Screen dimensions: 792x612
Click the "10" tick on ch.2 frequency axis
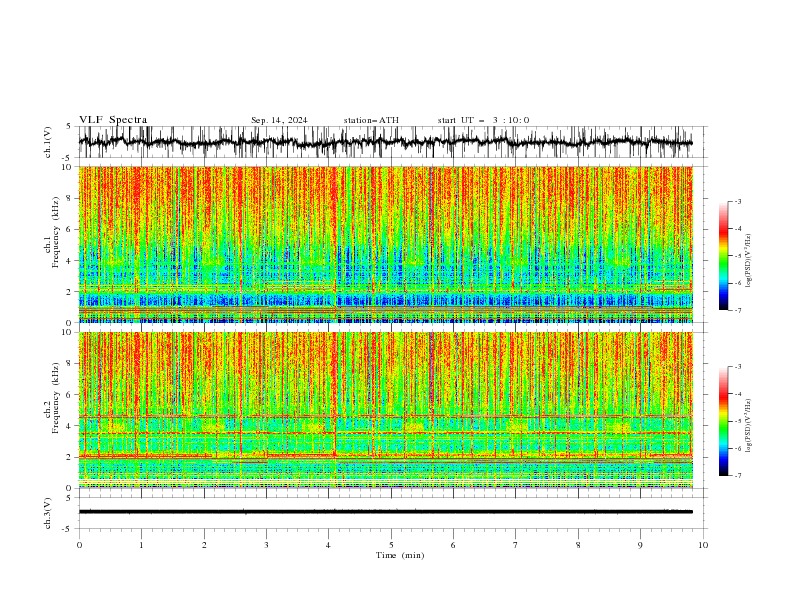(67, 332)
